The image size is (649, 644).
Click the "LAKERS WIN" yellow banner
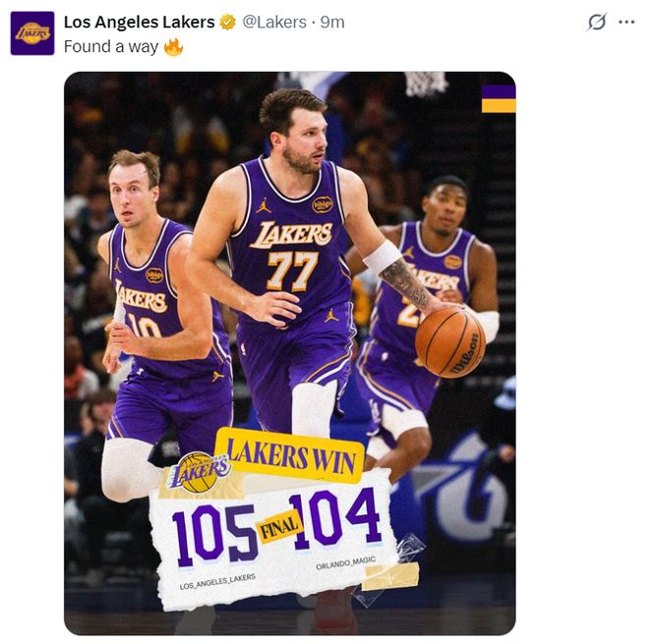point(288,453)
